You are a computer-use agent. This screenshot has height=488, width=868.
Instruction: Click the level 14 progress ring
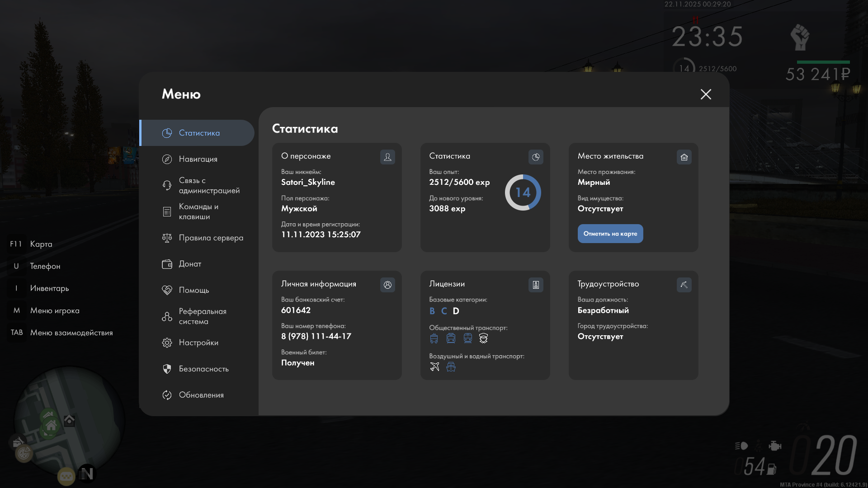pos(523,192)
